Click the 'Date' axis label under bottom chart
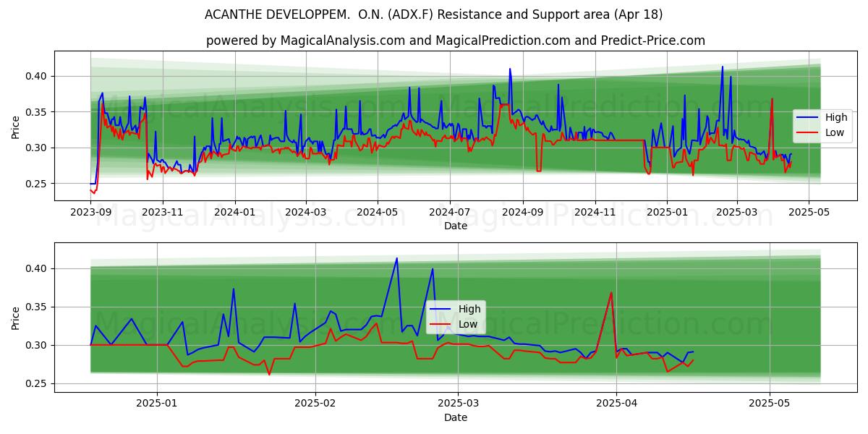This screenshot has height=434, width=868. coord(456,417)
